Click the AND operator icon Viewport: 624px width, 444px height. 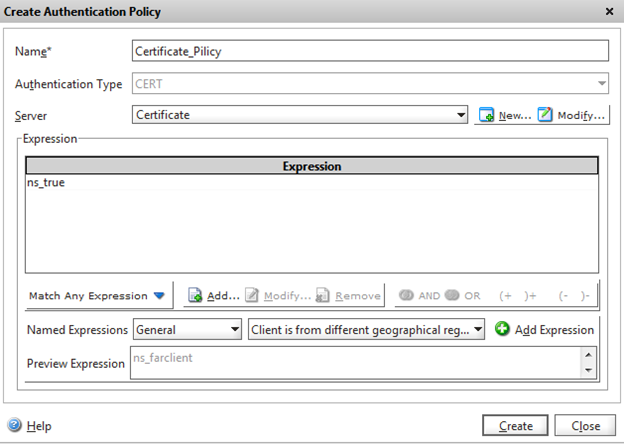(x=406, y=295)
